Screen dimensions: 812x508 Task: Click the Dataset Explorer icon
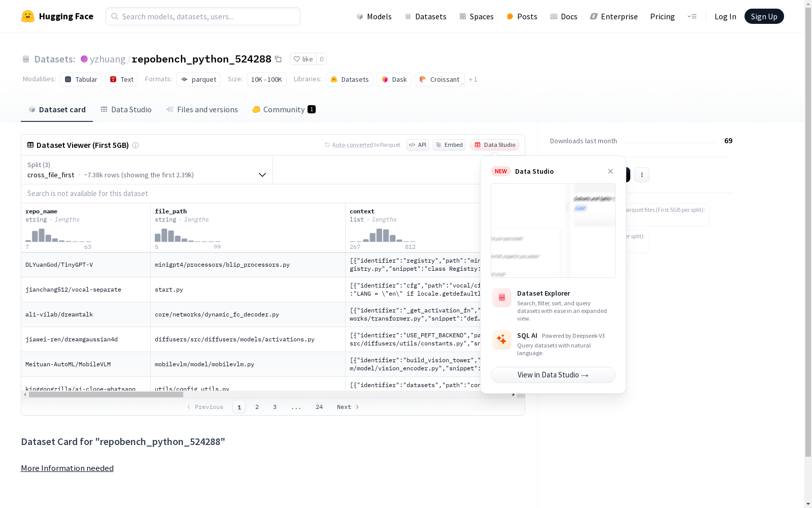pyautogui.click(x=502, y=298)
